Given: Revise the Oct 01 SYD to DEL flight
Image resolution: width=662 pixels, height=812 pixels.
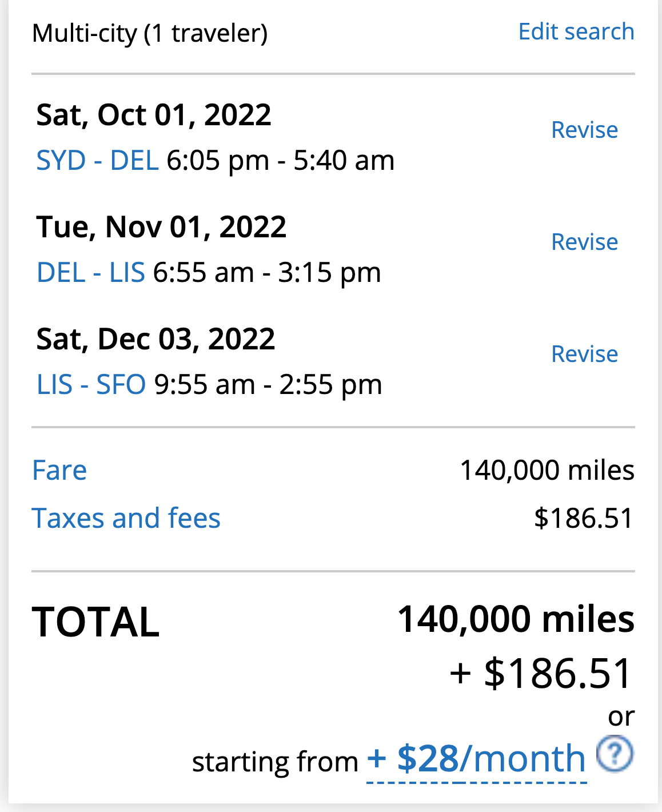Looking at the screenshot, I should point(584,130).
